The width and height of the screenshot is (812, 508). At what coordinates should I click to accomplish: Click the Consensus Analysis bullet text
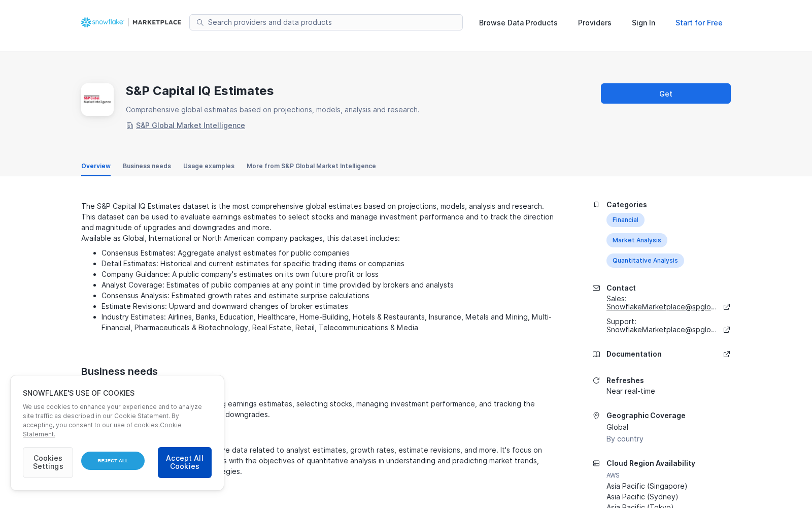pos(235,296)
